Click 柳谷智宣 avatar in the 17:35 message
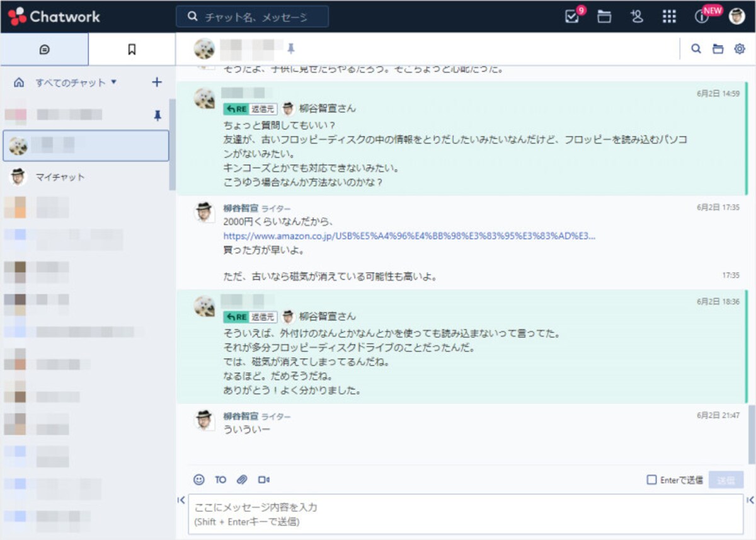The height and width of the screenshot is (540, 756). (x=204, y=212)
